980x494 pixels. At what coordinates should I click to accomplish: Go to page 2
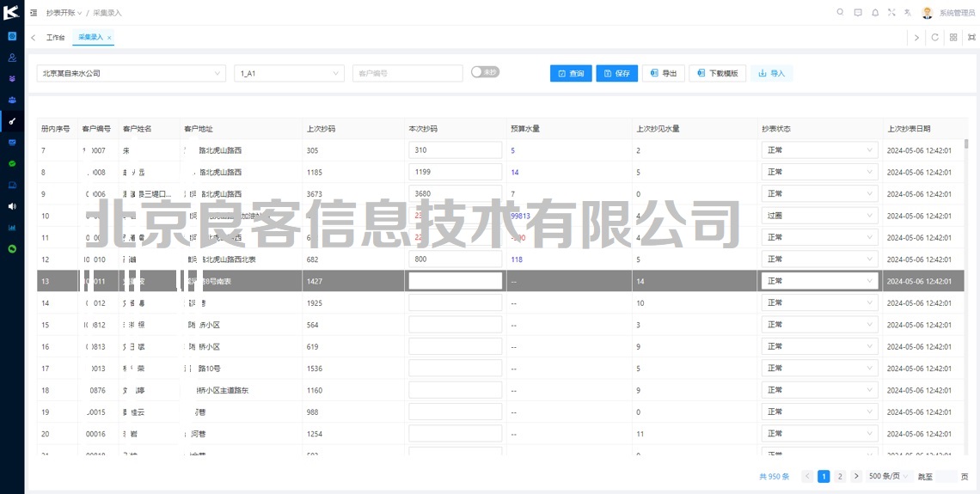tap(840, 477)
